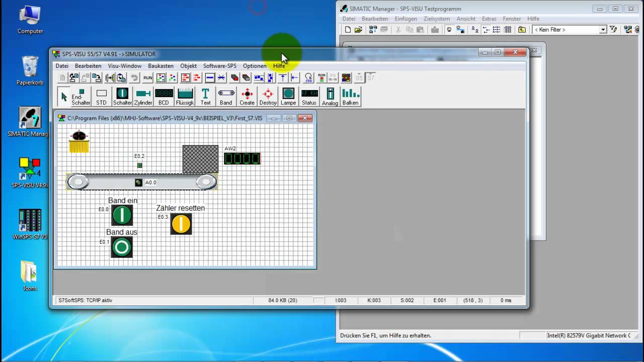Click the filter funnel icon in SIMATIC Manager
The height and width of the screenshot is (362, 644).
pyautogui.click(x=613, y=30)
